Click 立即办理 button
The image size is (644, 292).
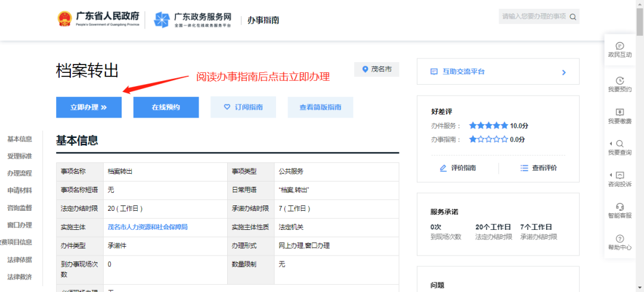click(x=88, y=107)
